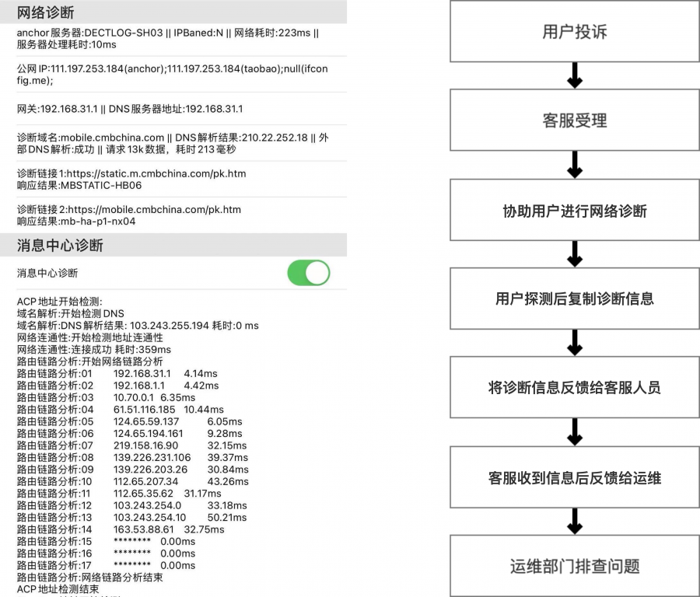Select route hop 01 192.168.31.1
Image resolution: width=700 pixels, height=597 pixels.
click(x=117, y=373)
